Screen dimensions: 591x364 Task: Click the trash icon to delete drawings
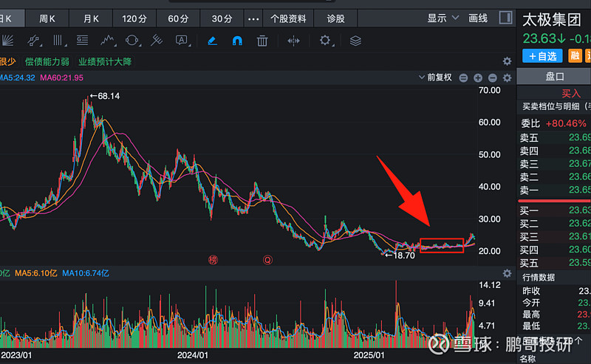pyautogui.click(x=262, y=41)
